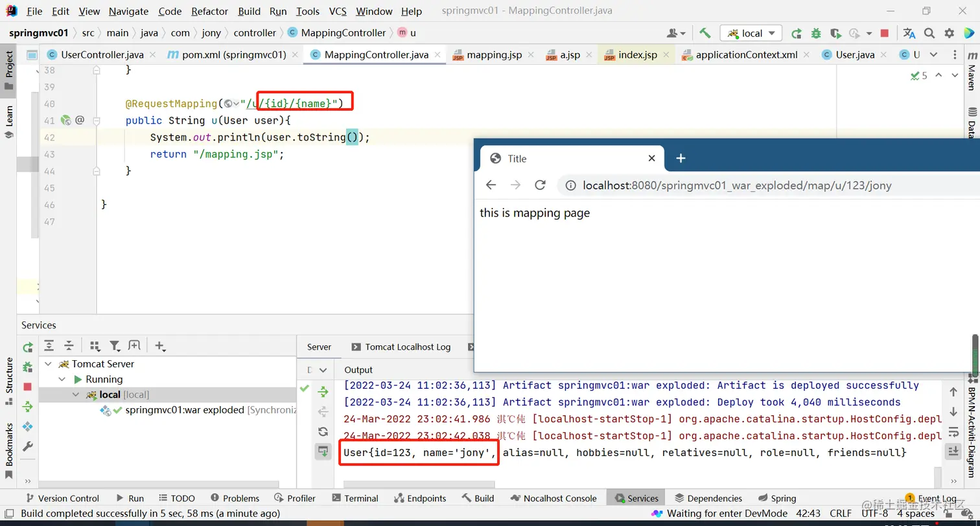The image size is (980, 526).
Task: Collapse all nodes in the Services tree
Action: coord(69,346)
